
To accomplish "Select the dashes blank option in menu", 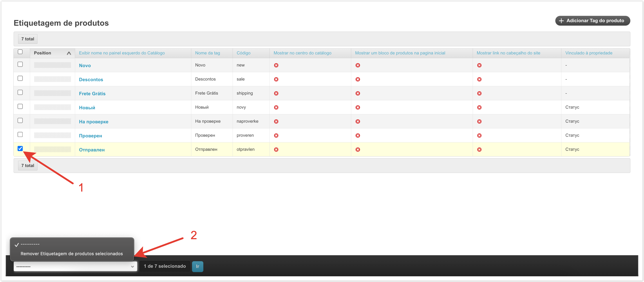I will coord(30,244).
